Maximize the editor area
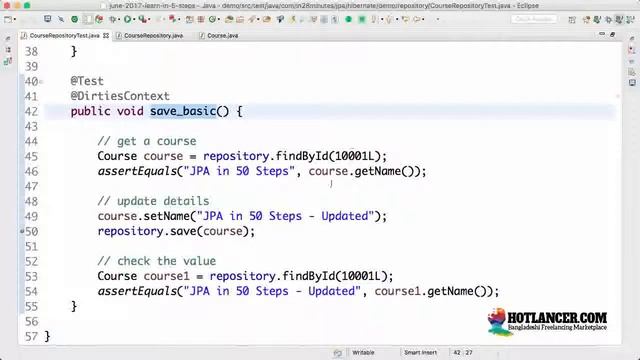The height and width of the screenshot is (360, 640). [x=613, y=35]
